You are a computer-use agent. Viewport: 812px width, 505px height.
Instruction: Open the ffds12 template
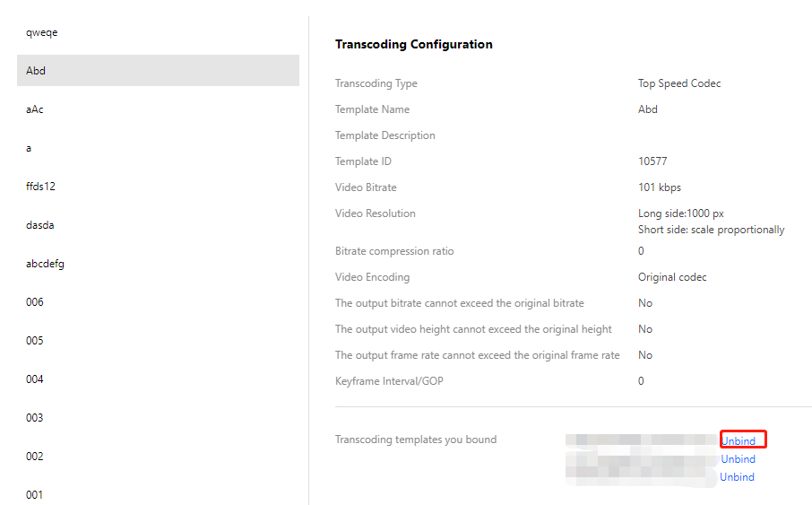point(41,187)
